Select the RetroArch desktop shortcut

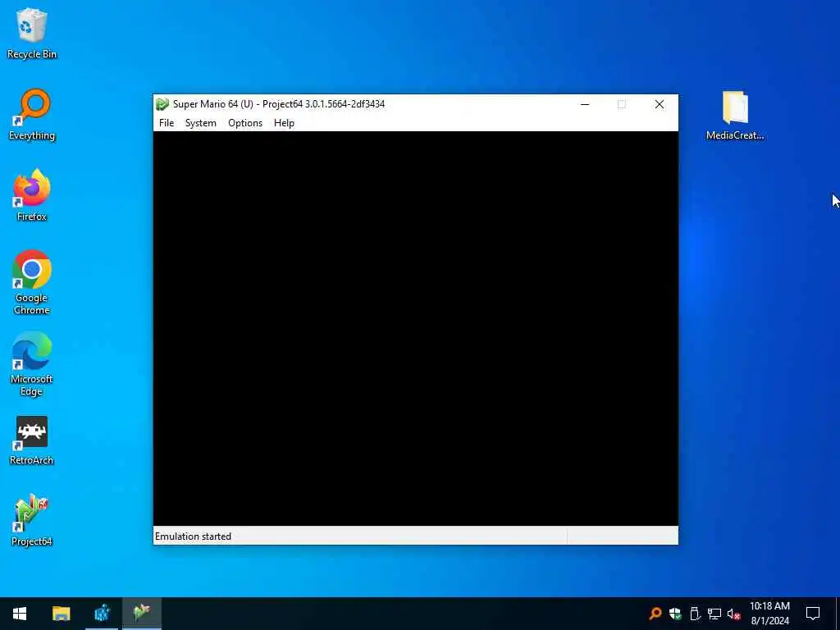pyautogui.click(x=32, y=441)
